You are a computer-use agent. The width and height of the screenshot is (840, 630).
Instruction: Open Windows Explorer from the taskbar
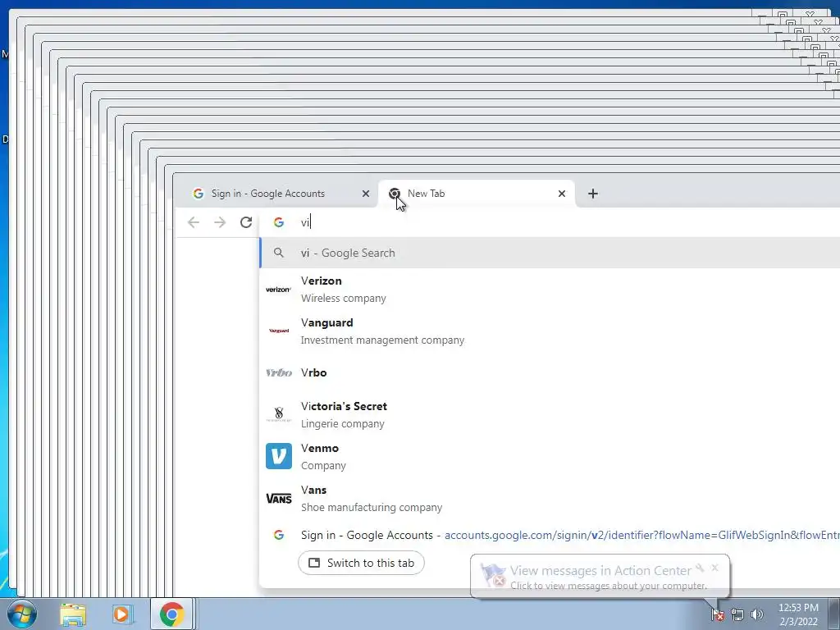coord(73,614)
